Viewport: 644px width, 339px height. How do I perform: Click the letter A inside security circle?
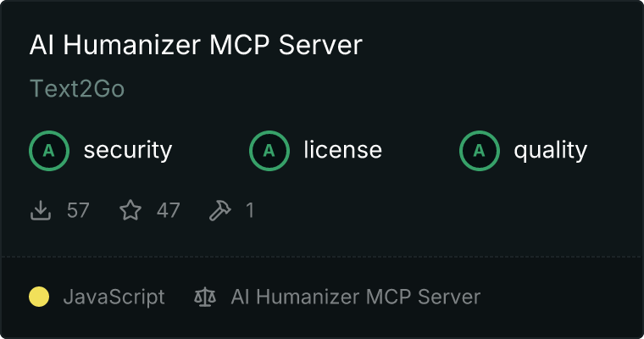pyautogui.click(x=49, y=151)
